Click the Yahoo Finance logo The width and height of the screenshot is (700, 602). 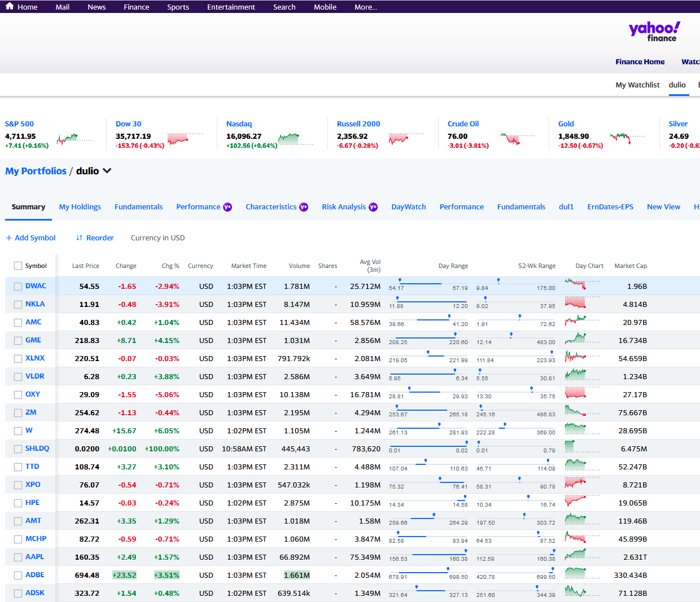coord(654,32)
